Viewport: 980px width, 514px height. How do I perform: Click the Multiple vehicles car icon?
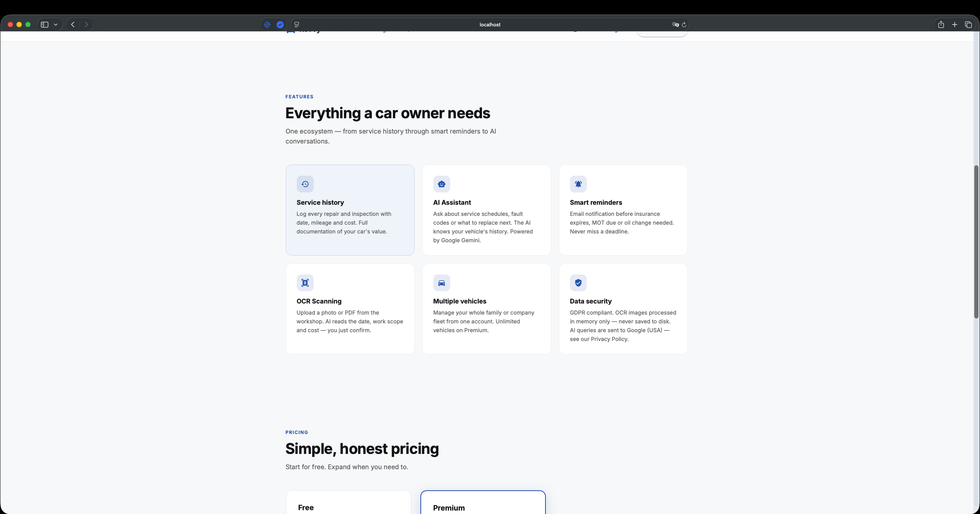tap(441, 283)
